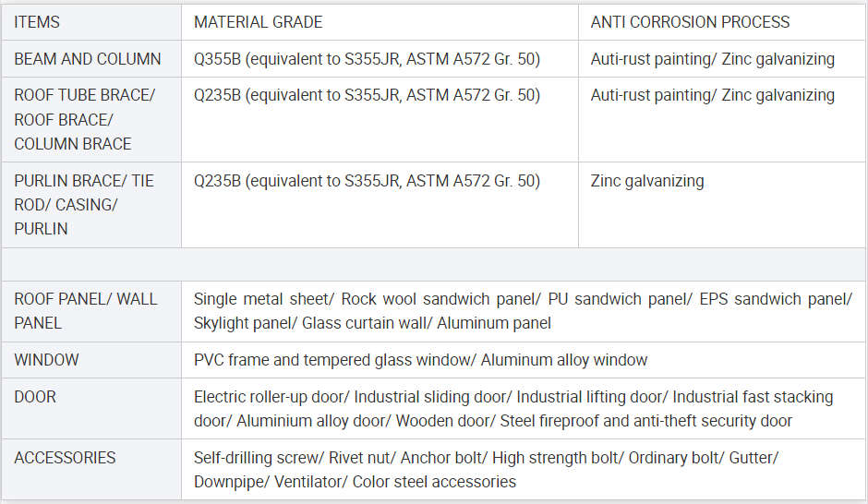The width and height of the screenshot is (868, 504).
Task: Click anti-corrosion cell in Beam and Column row
Action: [712, 59]
